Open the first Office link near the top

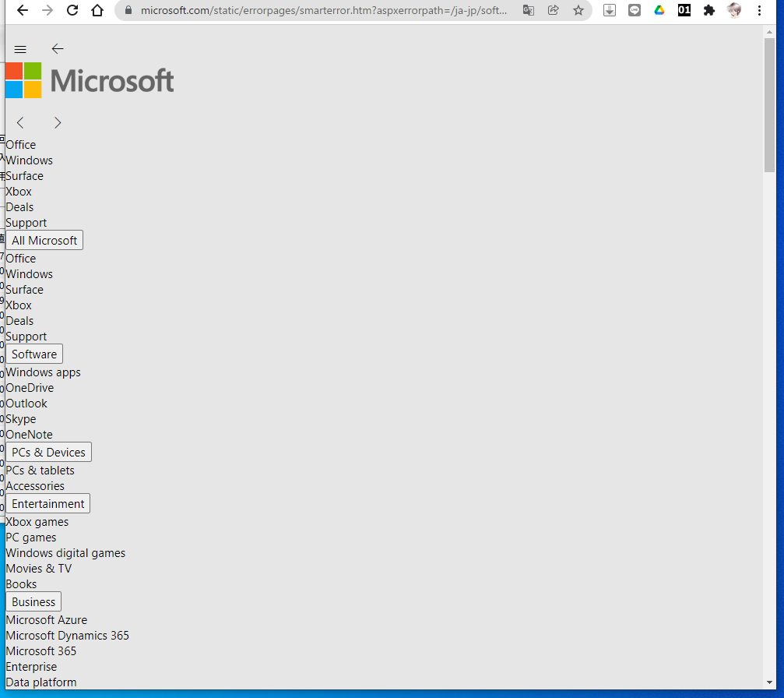(21, 145)
